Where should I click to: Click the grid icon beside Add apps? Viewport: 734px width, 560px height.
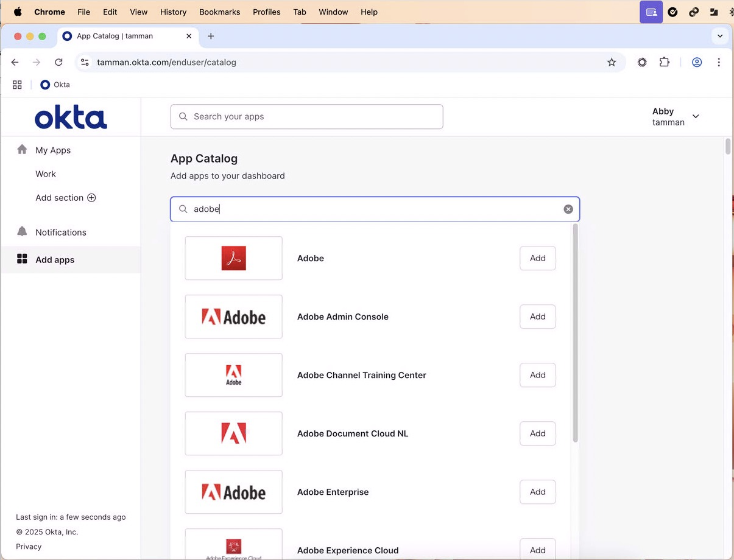tap(23, 259)
